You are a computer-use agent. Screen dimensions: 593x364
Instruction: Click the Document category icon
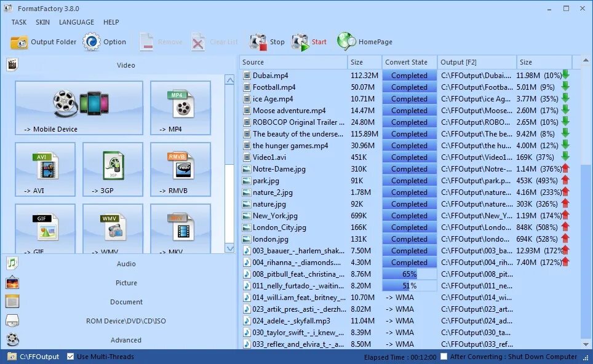(12, 301)
